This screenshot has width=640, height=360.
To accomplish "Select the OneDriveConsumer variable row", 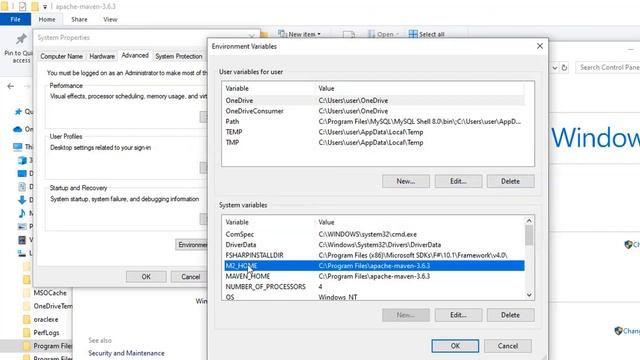I will click(x=374, y=111).
